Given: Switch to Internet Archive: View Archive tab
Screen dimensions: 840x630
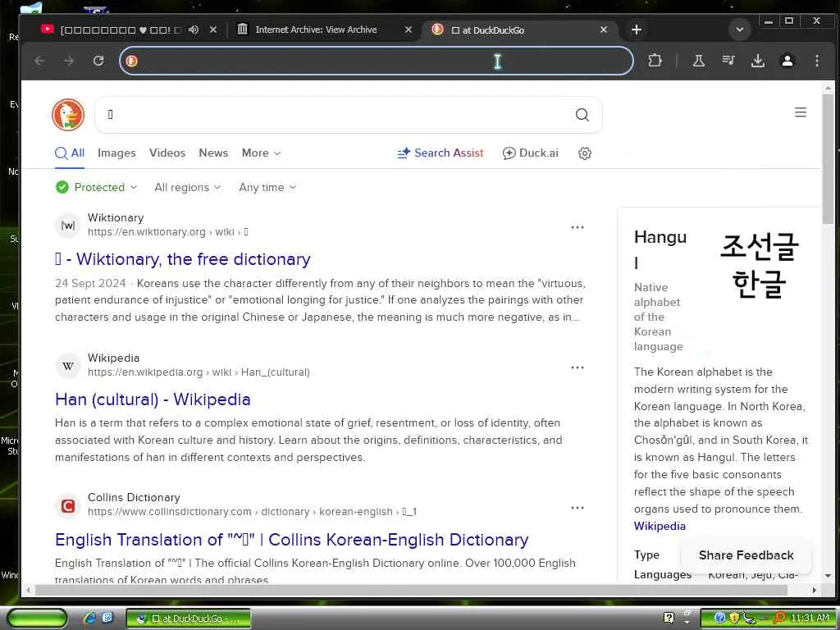Looking at the screenshot, I should click(x=316, y=30).
